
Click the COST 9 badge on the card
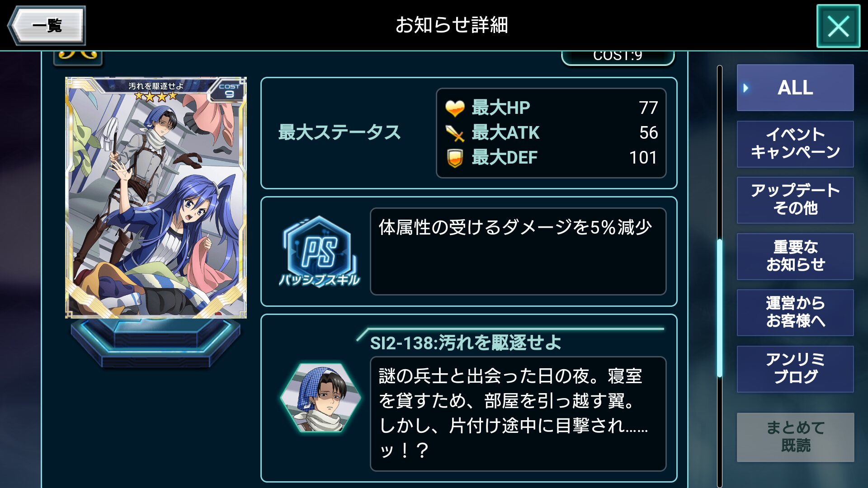coord(229,90)
